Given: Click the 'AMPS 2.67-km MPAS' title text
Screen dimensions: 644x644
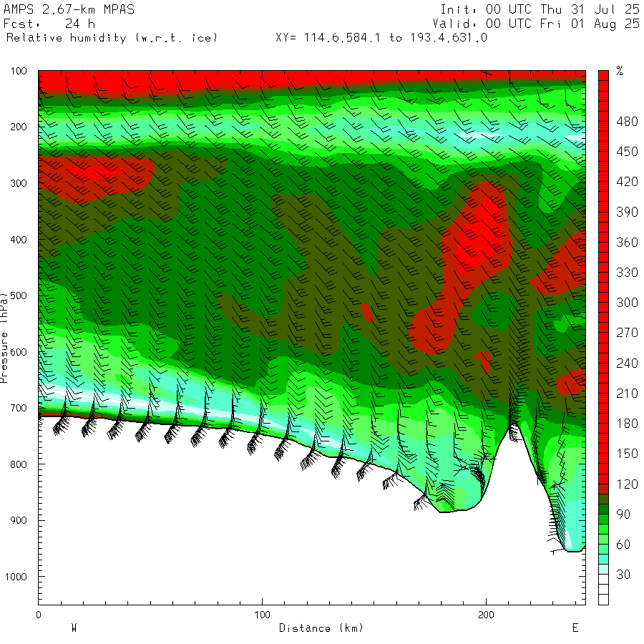Looking at the screenshot, I should click(x=69, y=9).
